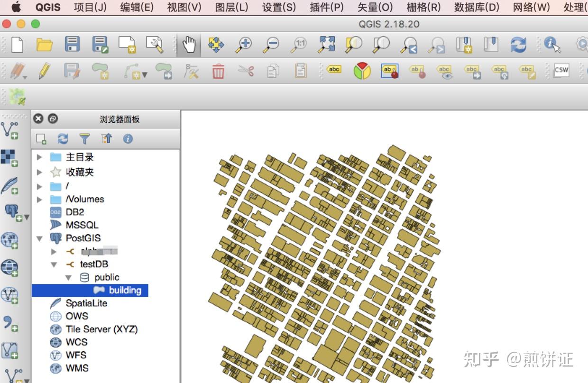
Task: Collapse the PostGIS tree node
Action: point(40,238)
